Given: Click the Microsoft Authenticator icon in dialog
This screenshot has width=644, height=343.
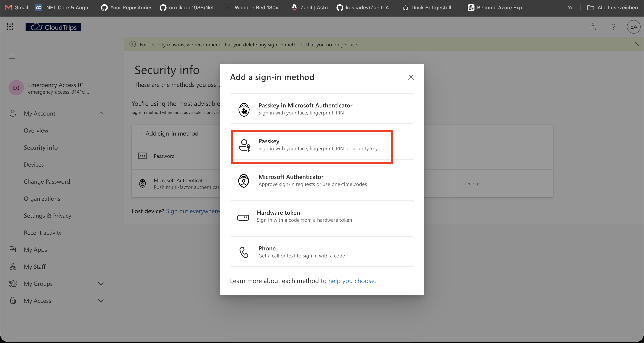Looking at the screenshot, I should coord(243,181).
